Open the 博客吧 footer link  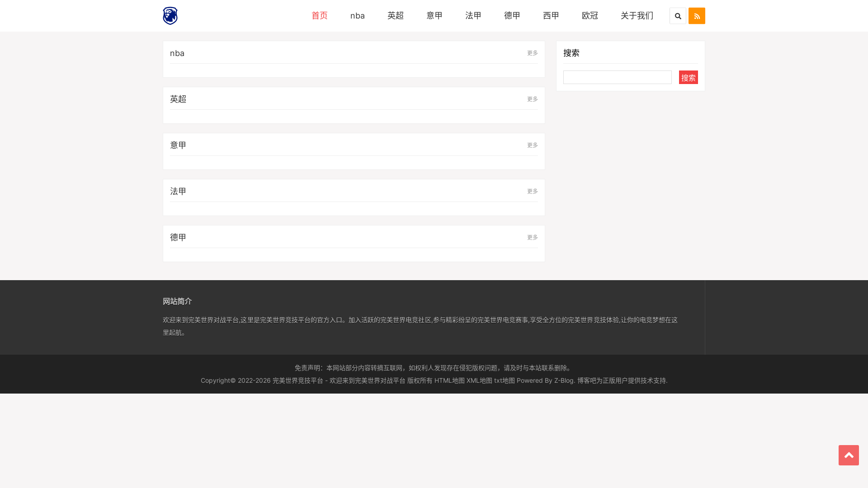point(587,380)
